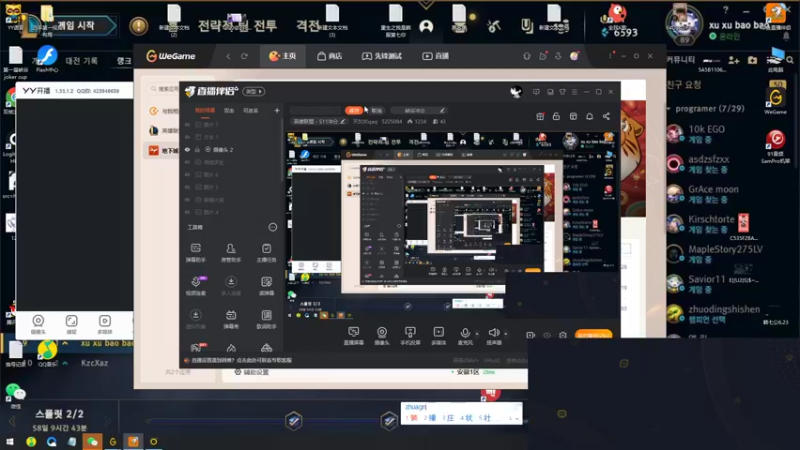Viewport: 800px width, 450px height.
Task: Open the microphone dropdown arrow
Action: point(477,334)
